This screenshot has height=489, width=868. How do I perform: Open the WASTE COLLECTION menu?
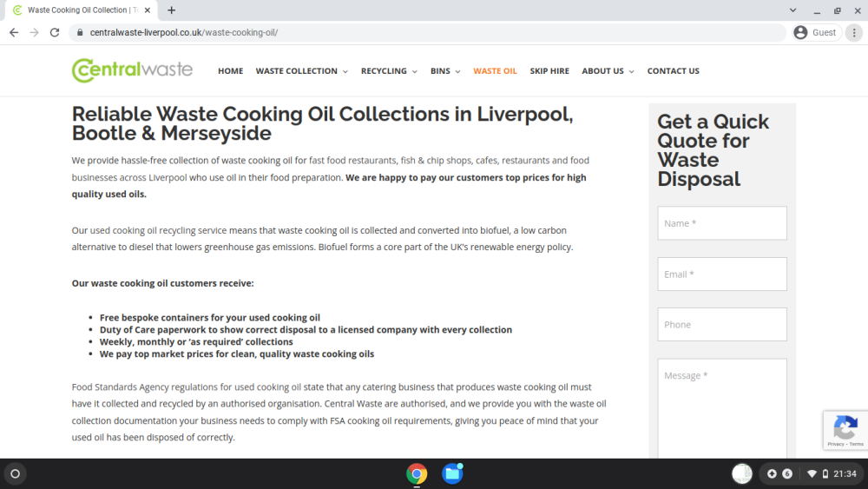[x=296, y=71]
